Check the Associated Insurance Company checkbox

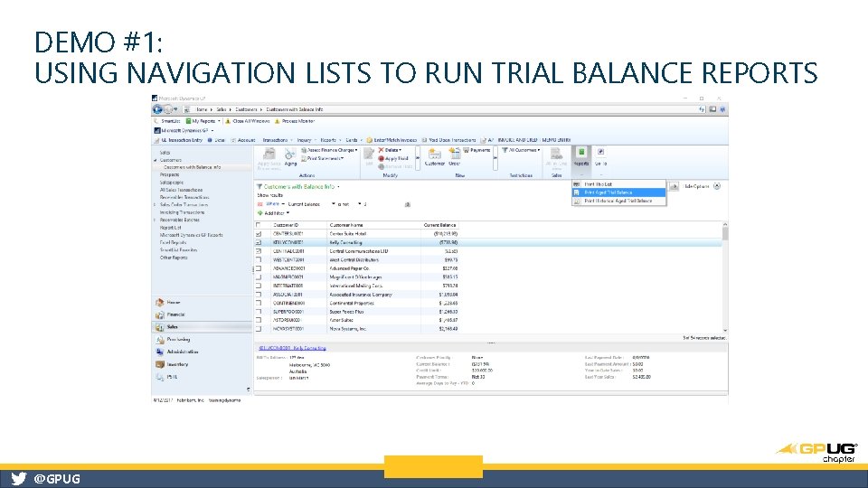point(258,295)
